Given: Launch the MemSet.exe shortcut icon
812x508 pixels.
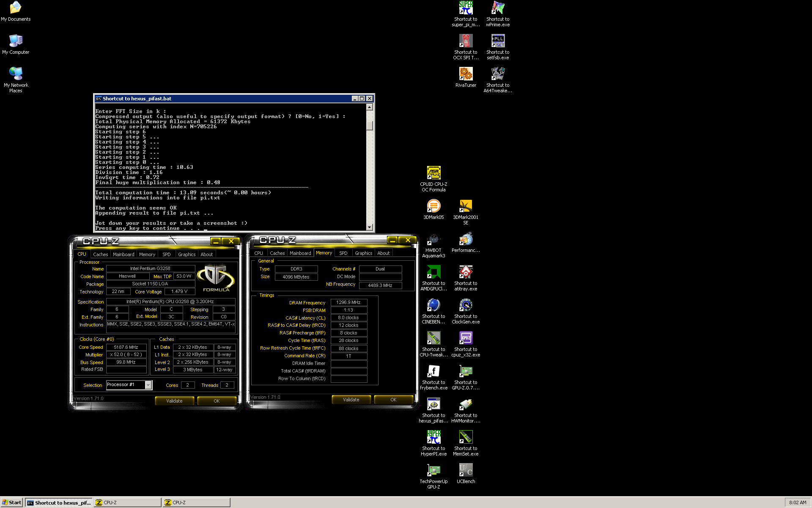Looking at the screenshot, I should [x=466, y=443].
